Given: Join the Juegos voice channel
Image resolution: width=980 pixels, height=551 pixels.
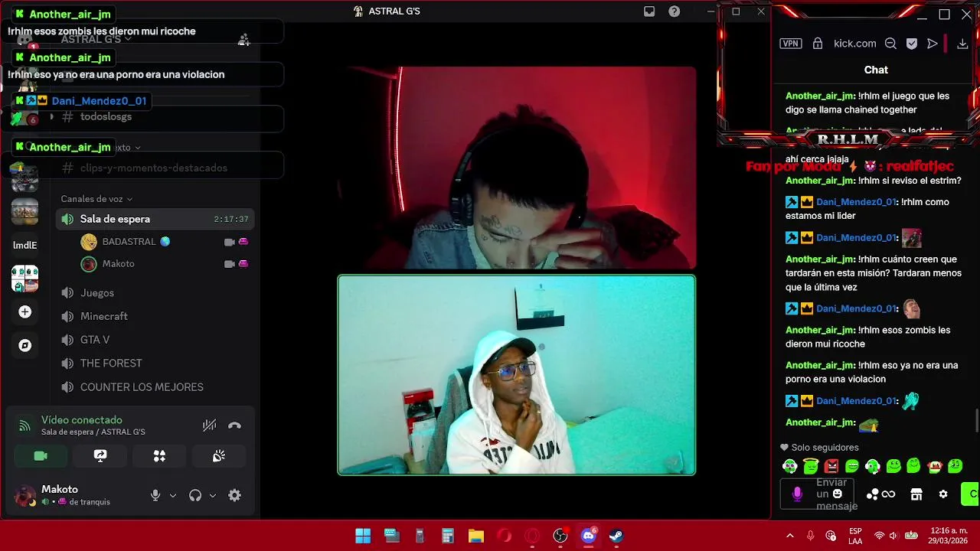Looking at the screenshot, I should (155, 293).
